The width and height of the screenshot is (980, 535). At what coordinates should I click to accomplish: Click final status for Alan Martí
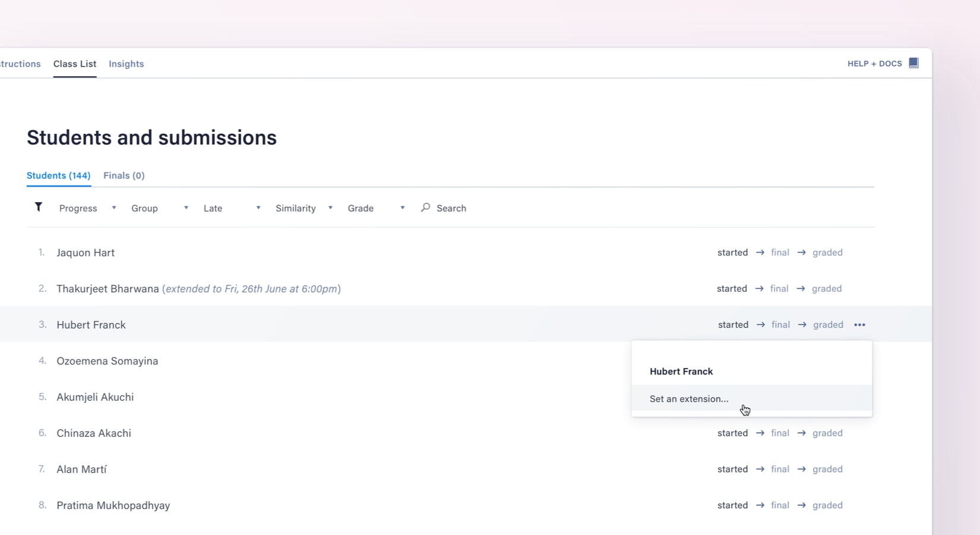(780, 470)
